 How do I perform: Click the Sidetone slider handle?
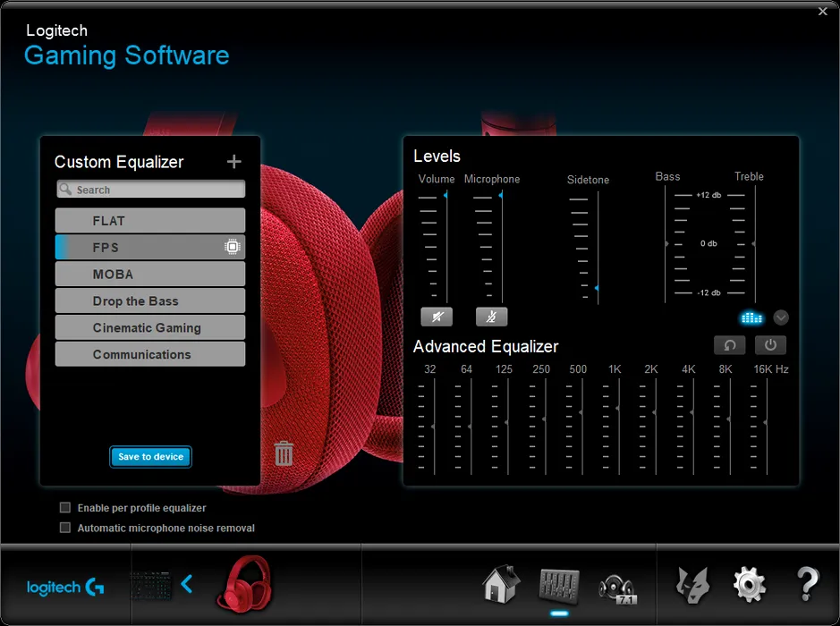coord(597,288)
